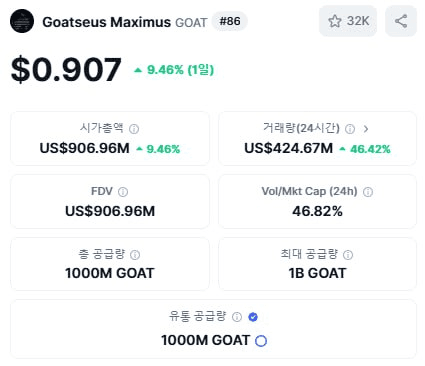Click the US$424.67M volume value
The image size is (425, 366).
pos(289,148)
